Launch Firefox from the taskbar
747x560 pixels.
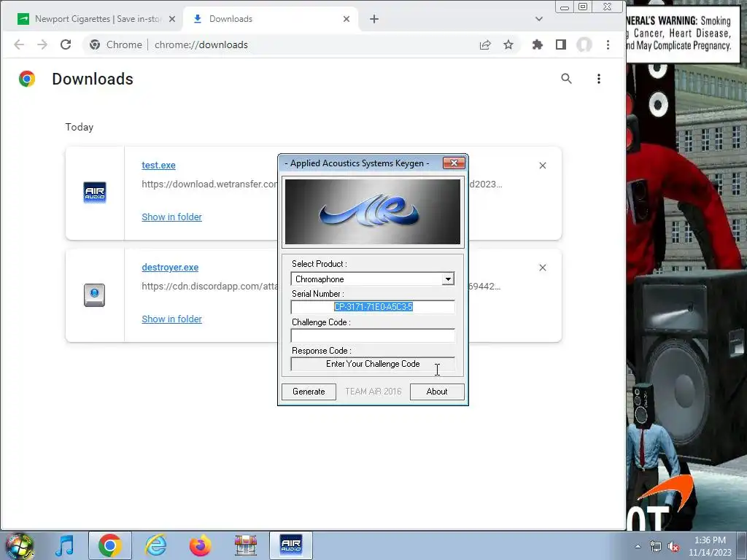(200, 545)
